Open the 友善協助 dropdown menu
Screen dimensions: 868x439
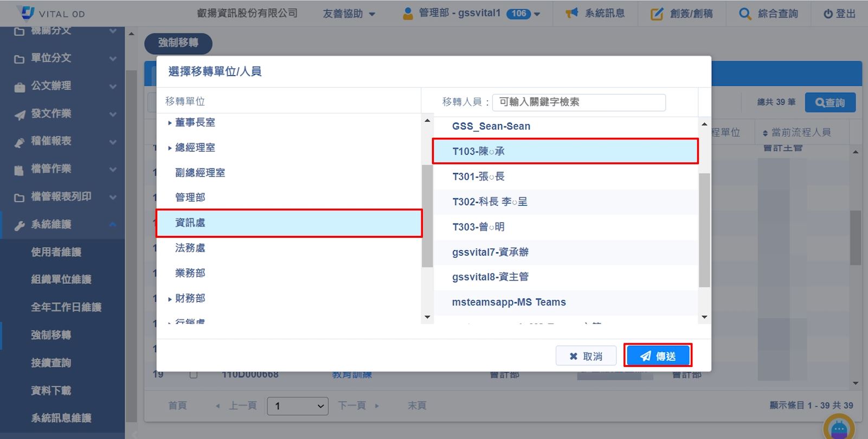[349, 14]
